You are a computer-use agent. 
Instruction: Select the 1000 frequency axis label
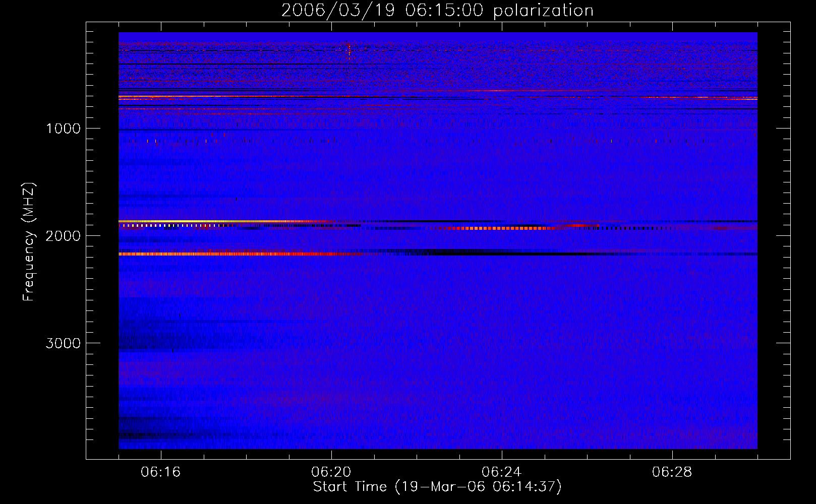pos(63,129)
